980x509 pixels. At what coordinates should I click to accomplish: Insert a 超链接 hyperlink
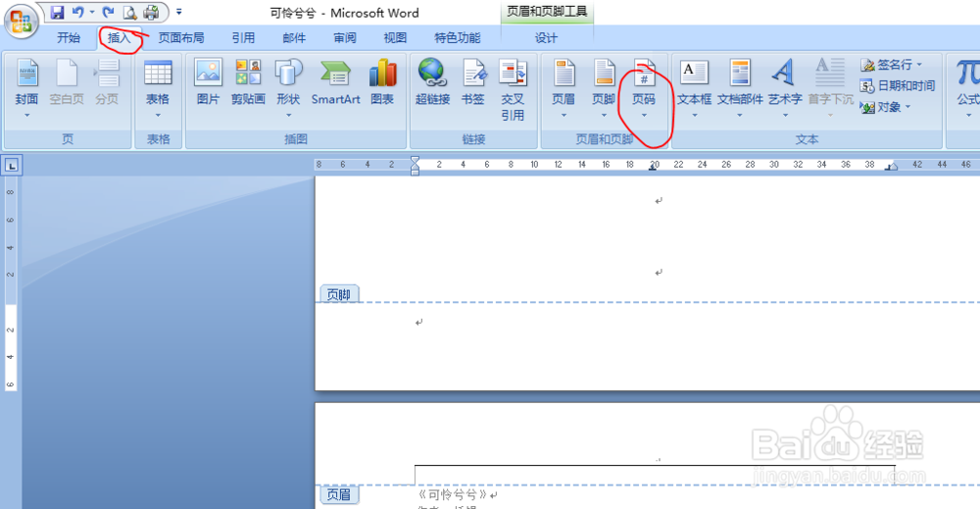432,82
